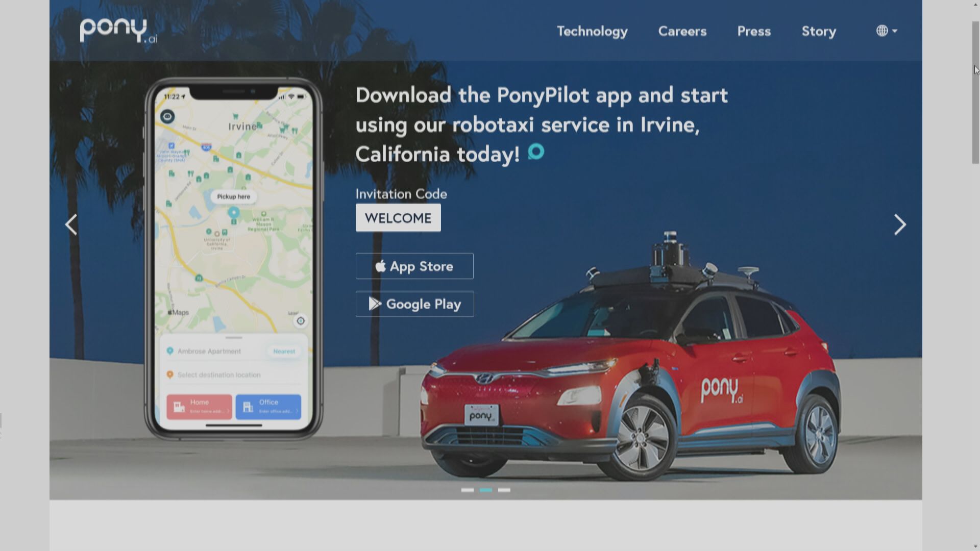Click the current location GPS icon
This screenshot has height=551, width=980.
[x=300, y=321]
